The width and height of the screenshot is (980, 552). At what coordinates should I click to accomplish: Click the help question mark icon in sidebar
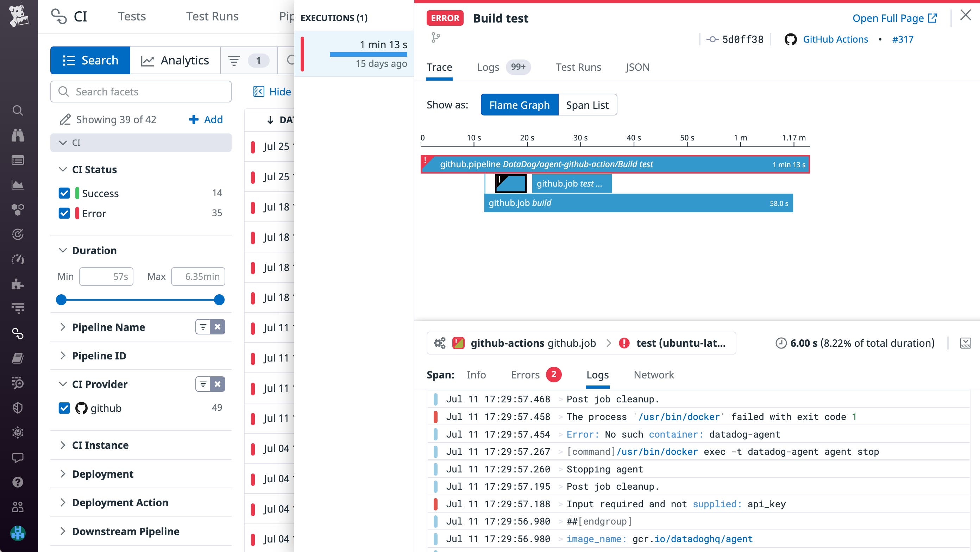coord(18,482)
